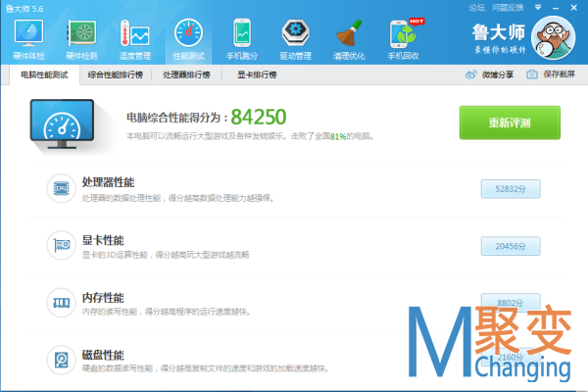Viewport: 588px width, 392px height.
Task: Click the 52832分 processor score button
Action: click(511, 189)
